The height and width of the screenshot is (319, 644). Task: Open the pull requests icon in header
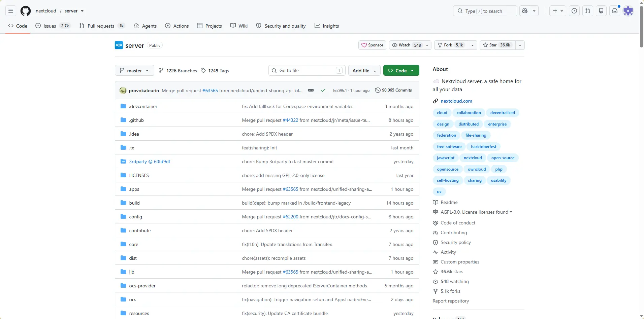click(588, 11)
